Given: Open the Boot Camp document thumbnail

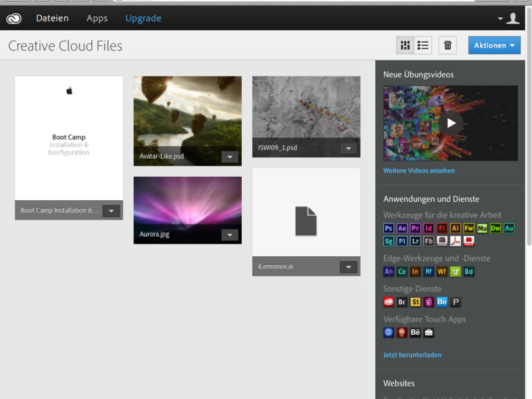Looking at the screenshot, I should [69, 138].
